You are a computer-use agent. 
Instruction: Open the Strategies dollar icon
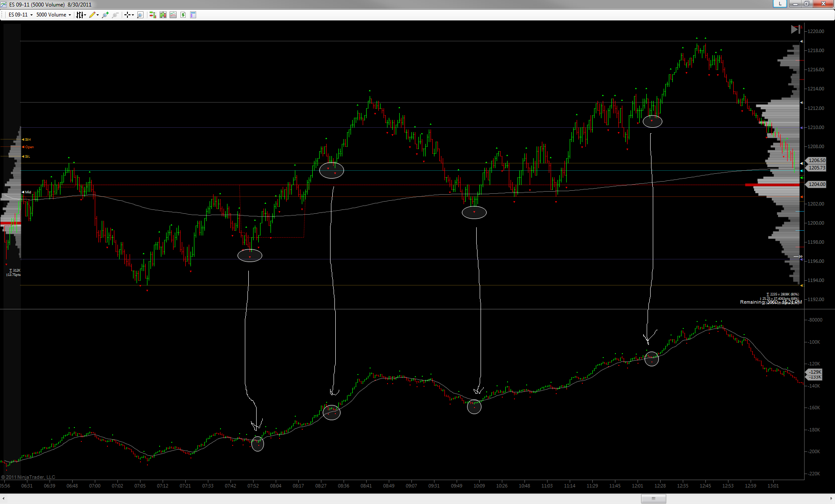coord(183,15)
